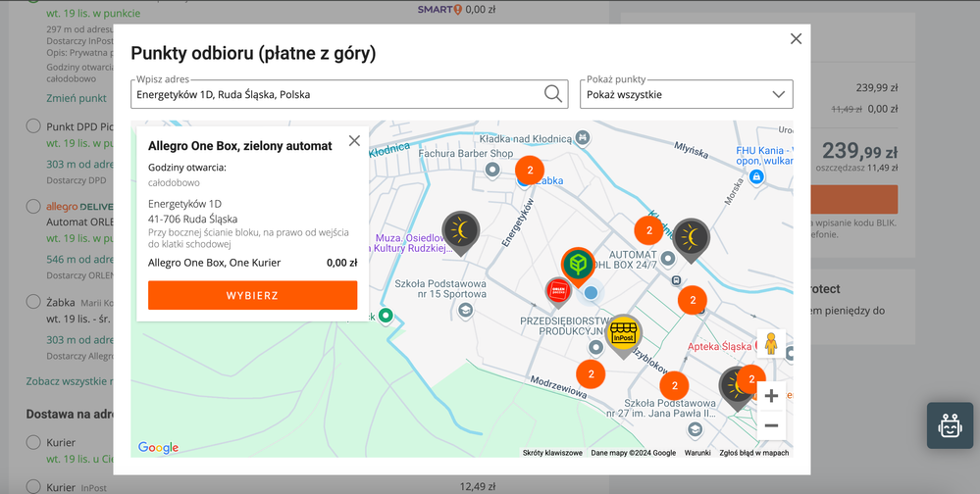Viewport: 980px width, 494px height.
Task: Click the Fachura Barber Shop map marker
Action: pyautogui.click(x=492, y=170)
